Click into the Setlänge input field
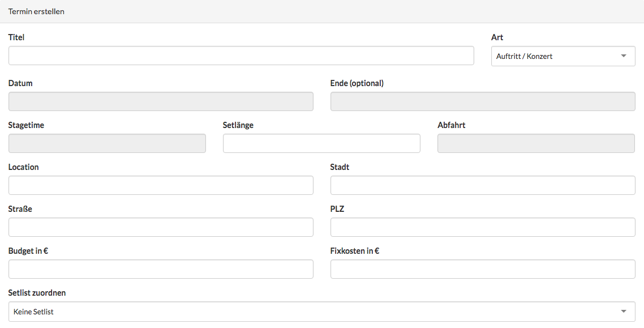The height and width of the screenshot is (328, 644). pos(321,143)
